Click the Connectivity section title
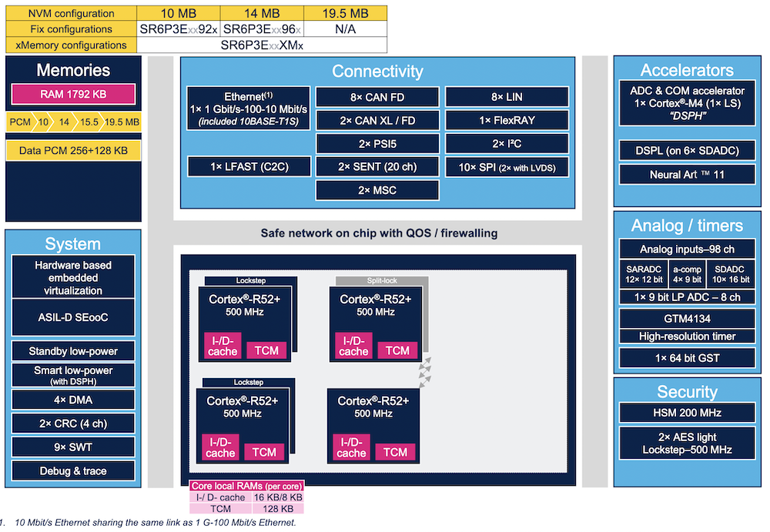This screenshot has width=770, height=532. tap(377, 72)
